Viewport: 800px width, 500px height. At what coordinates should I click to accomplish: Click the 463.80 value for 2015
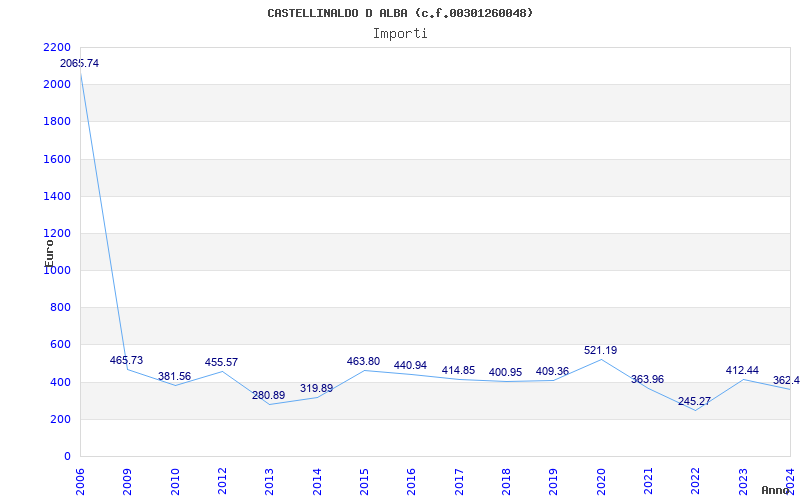pyautogui.click(x=363, y=362)
